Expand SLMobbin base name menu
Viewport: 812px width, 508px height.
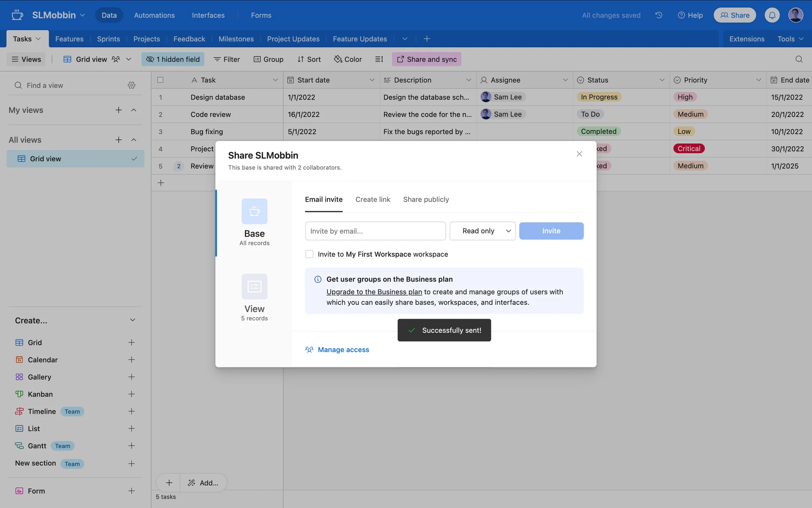tap(82, 15)
